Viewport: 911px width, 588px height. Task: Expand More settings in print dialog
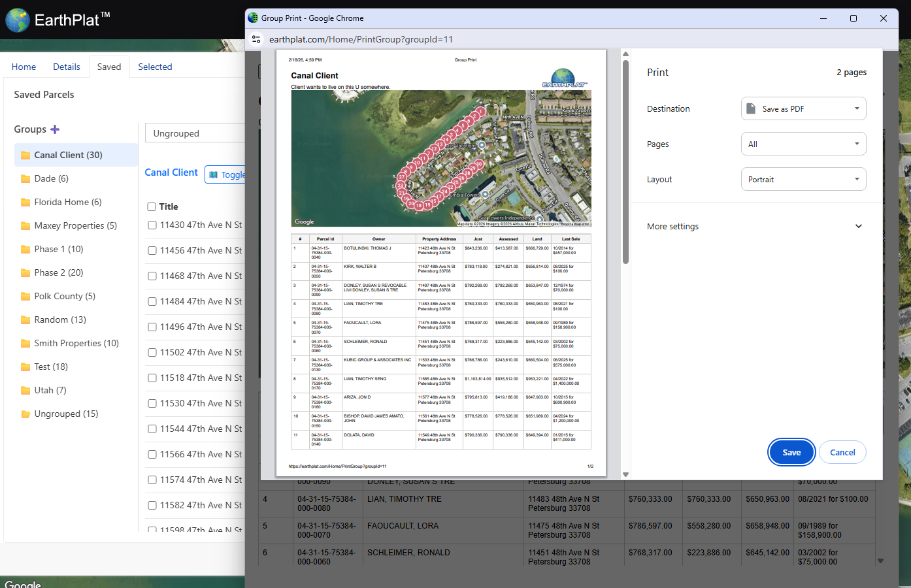858,226
